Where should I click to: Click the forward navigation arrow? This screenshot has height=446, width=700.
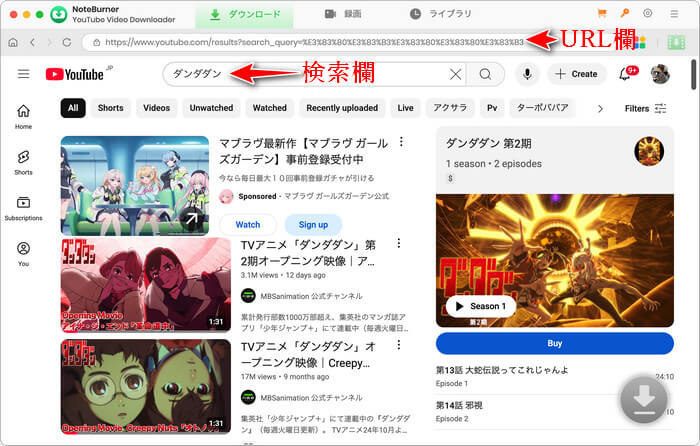point(49,42)
